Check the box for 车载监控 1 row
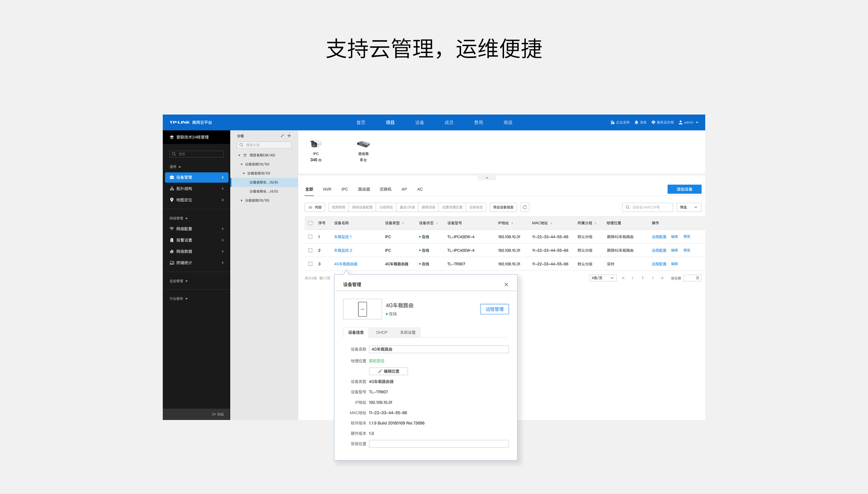868x494 pixels. point(310,237)
